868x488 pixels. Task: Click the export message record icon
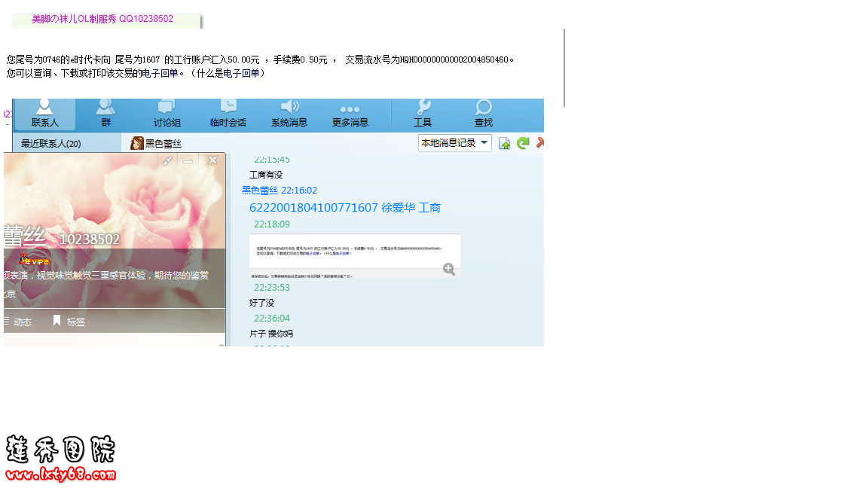coord(504,143)
